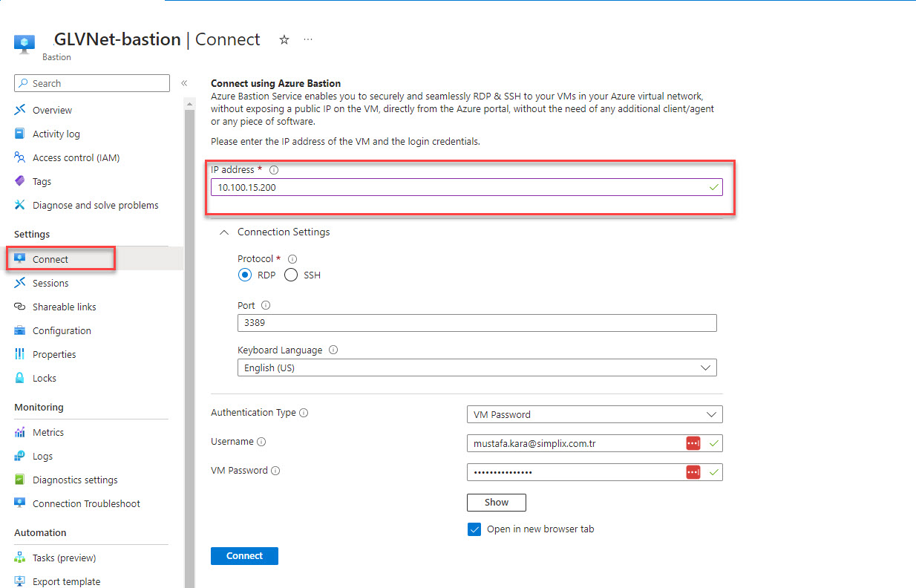
Task: Open Sessions in the sidebar menu
Action: click(50, 284)
